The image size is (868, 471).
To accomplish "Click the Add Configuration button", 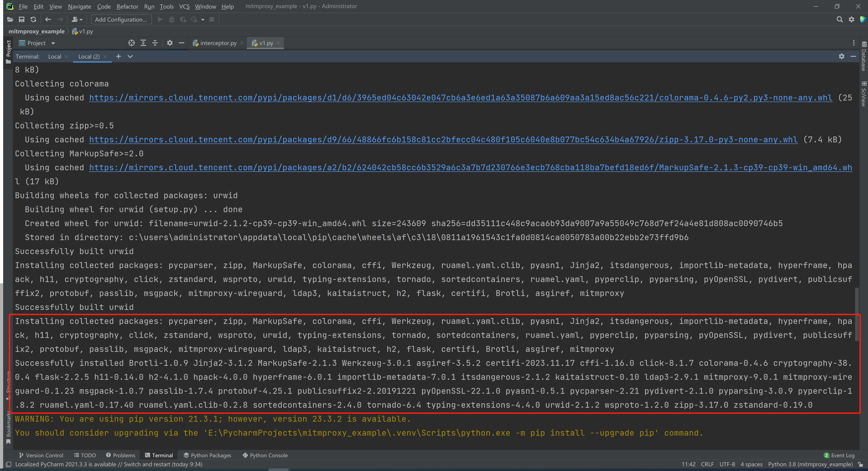I will [121, 20].
